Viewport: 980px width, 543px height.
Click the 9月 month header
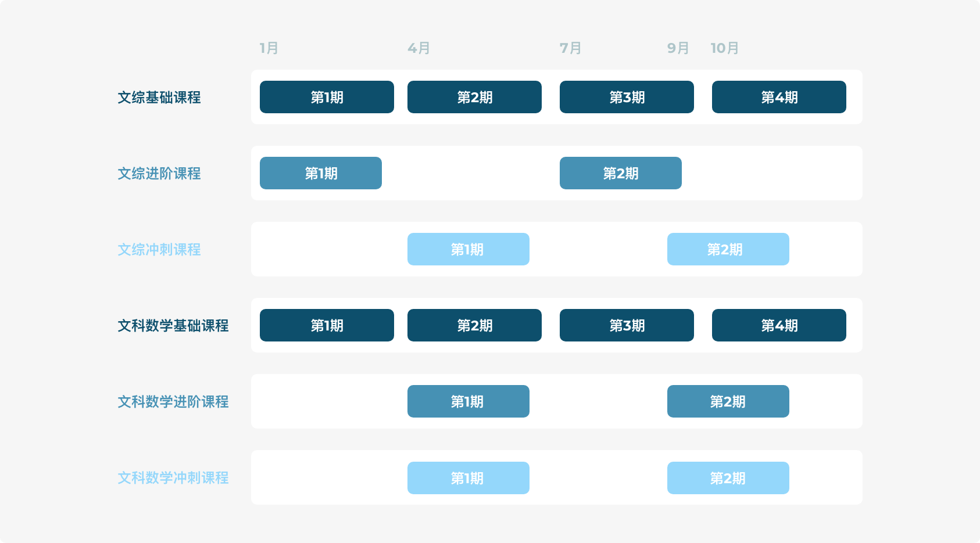(x=678, y=48)
